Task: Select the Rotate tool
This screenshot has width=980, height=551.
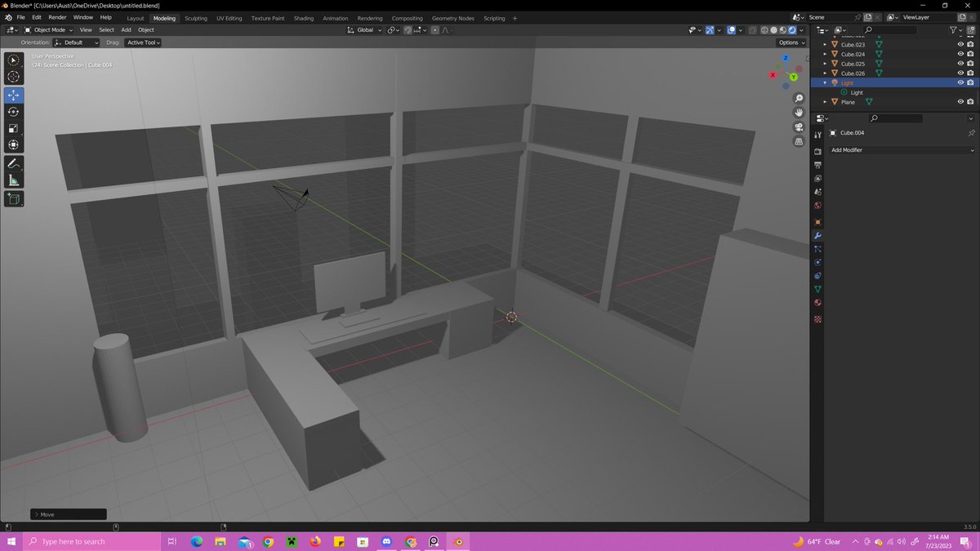Action: (x=14, y=111)
